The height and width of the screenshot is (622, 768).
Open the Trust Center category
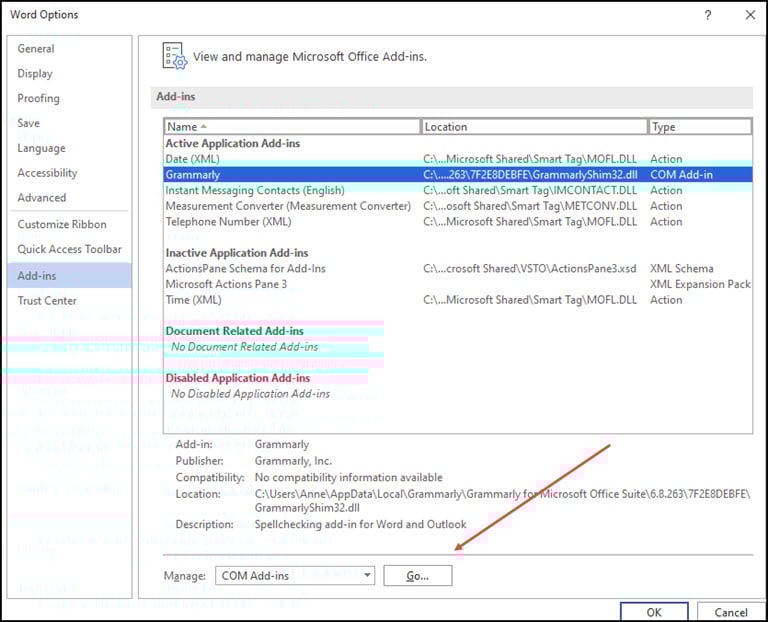coord(47,301)
